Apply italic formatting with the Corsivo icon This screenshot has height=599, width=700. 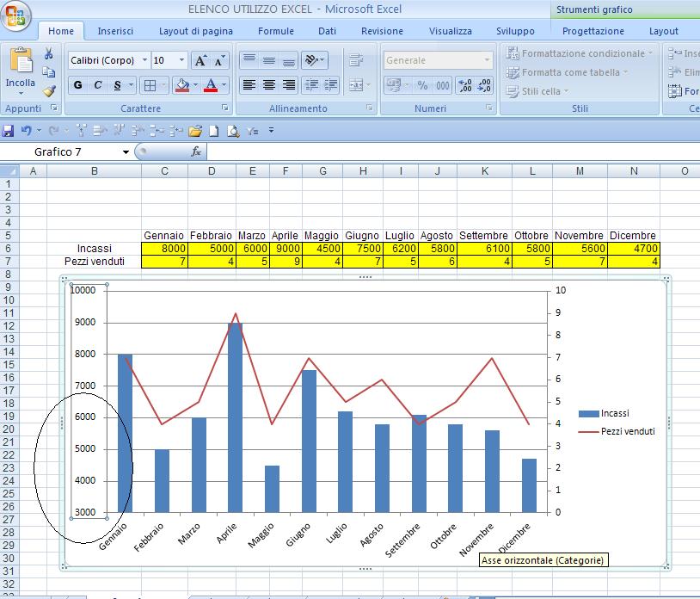tap(98, 83)
